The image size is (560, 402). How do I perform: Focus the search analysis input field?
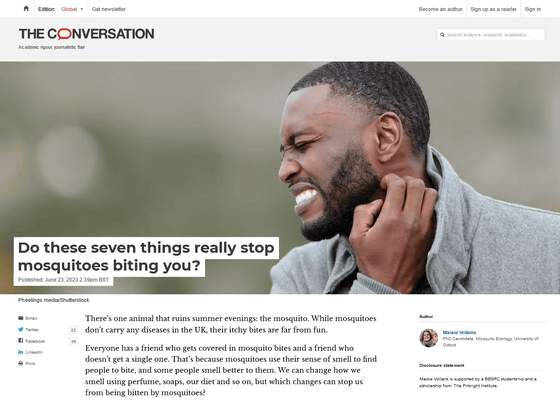click(491, 35)
